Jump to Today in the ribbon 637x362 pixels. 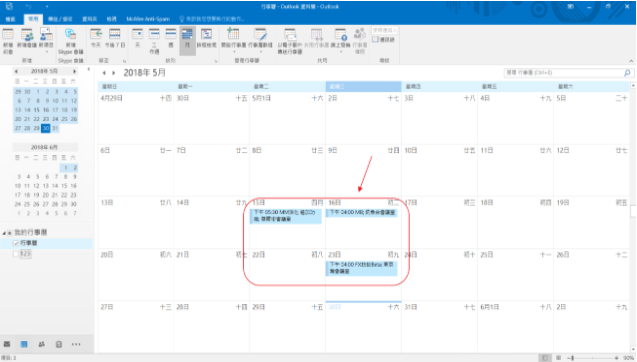pos(96,39)
